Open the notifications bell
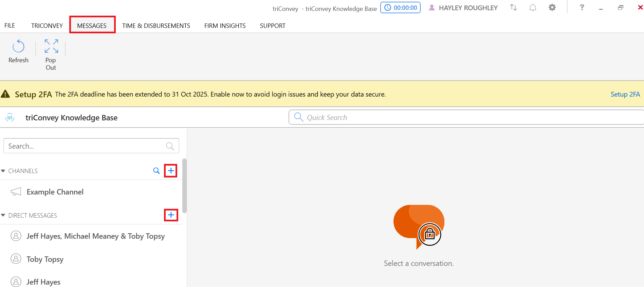Image resolution: width=644 pixels, height=287 pixels. (x=533, y=7)
